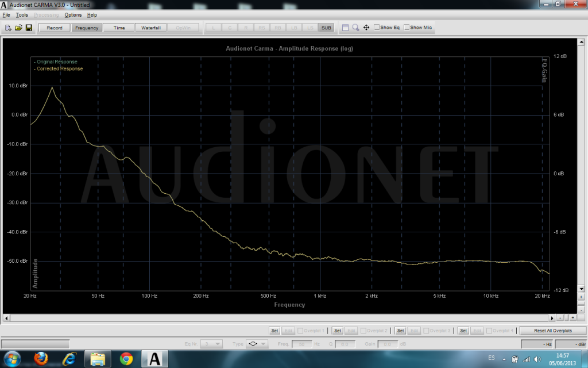Tick the Overplot 1 checkbox

tap(300, 331)
